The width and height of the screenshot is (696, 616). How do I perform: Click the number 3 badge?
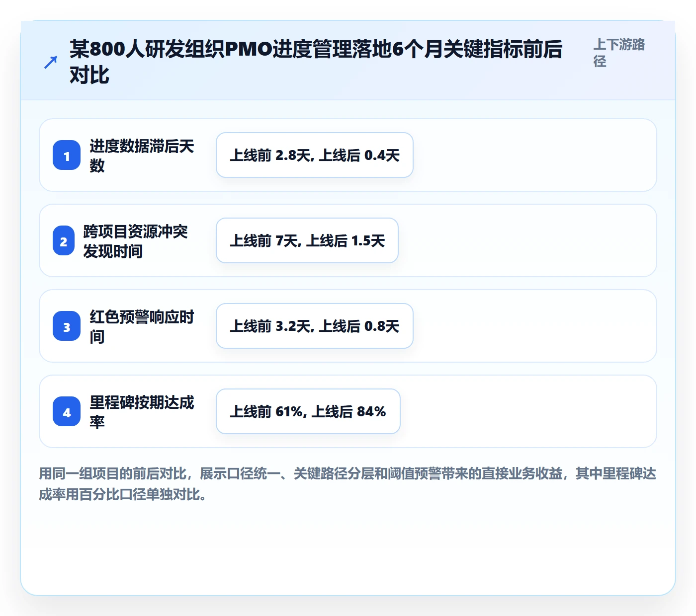[67, 326]
